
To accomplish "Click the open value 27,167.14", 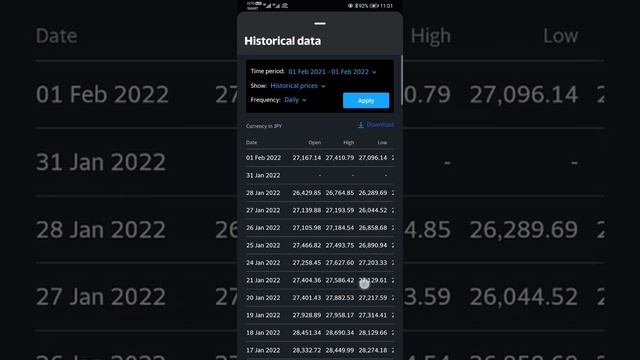I will (x=307, y=158).
